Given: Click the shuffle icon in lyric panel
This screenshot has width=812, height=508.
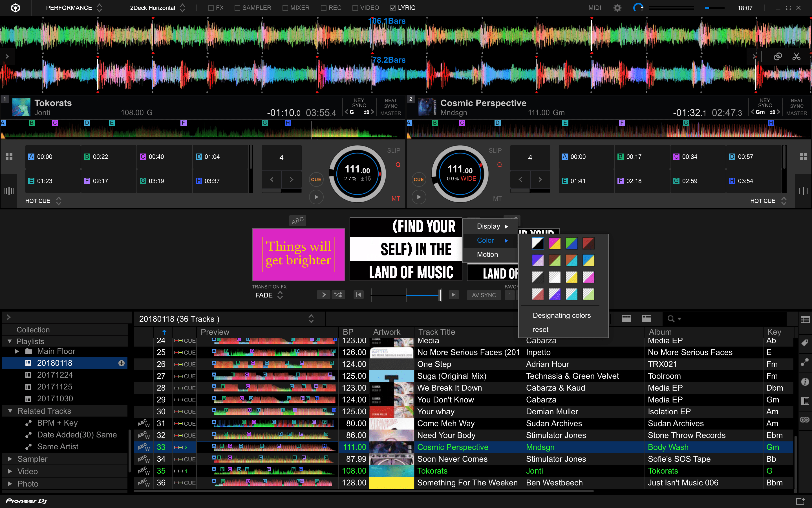Looking at the screenshot, I should [338, 295].
